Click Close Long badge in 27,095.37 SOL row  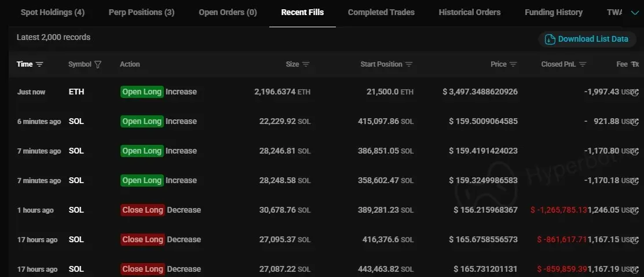tap(142, 239)
